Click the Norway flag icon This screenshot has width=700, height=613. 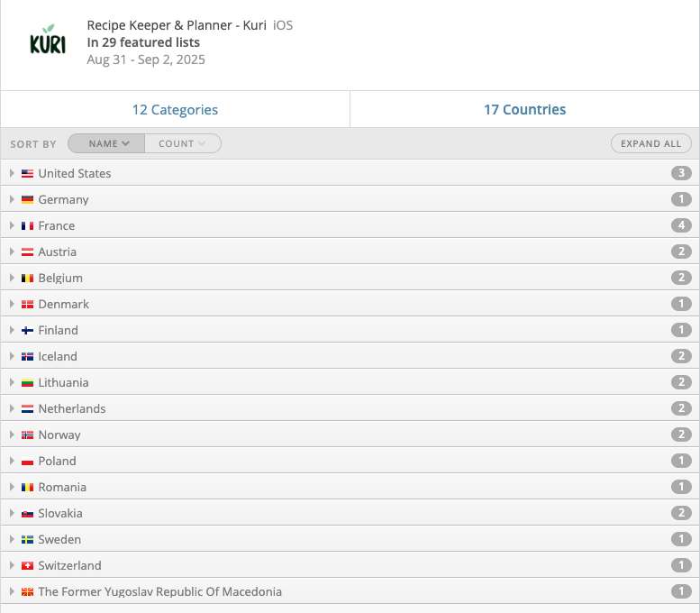(x=27, y=435)
